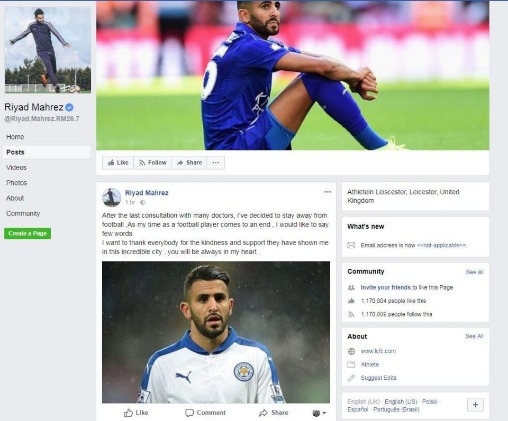508x421 pixels.
Task: Click the green Create a Page button
Action: (x=28, y=233)
